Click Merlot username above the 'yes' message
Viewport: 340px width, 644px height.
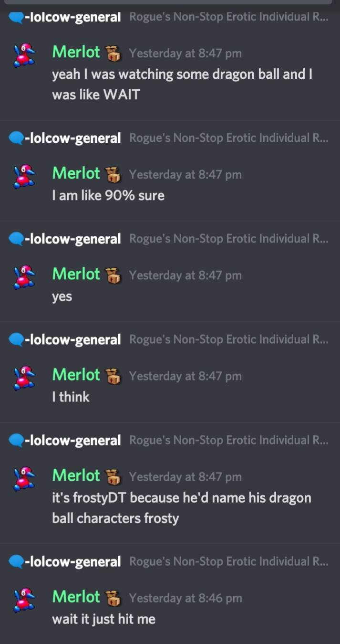click(x=76, y=274)
